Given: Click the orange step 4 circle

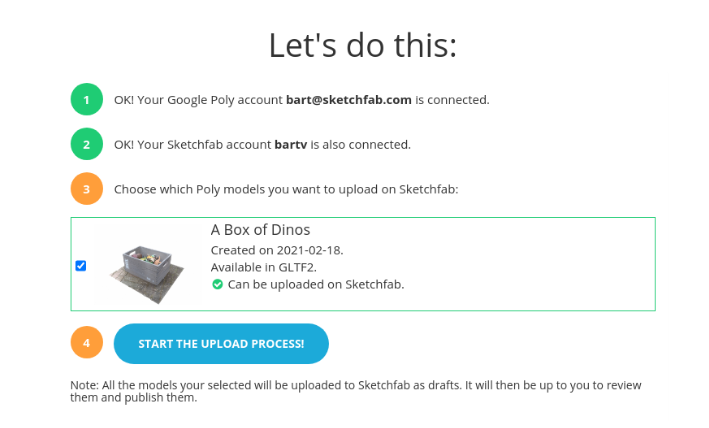Looking at the screenshot, I should coord(87,343).
